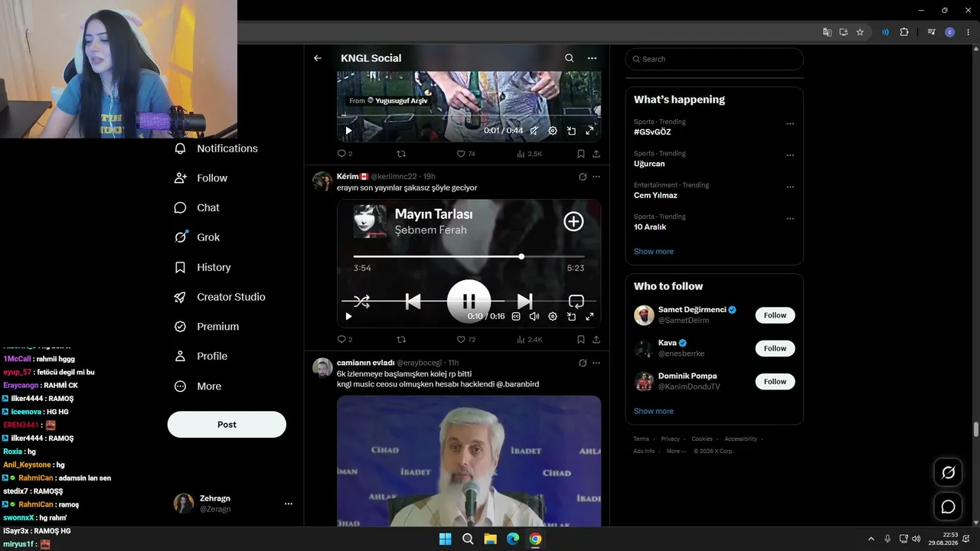Screen dimensions: 980x551
Task: Share the post with 2.5K views
Action: 596,154
